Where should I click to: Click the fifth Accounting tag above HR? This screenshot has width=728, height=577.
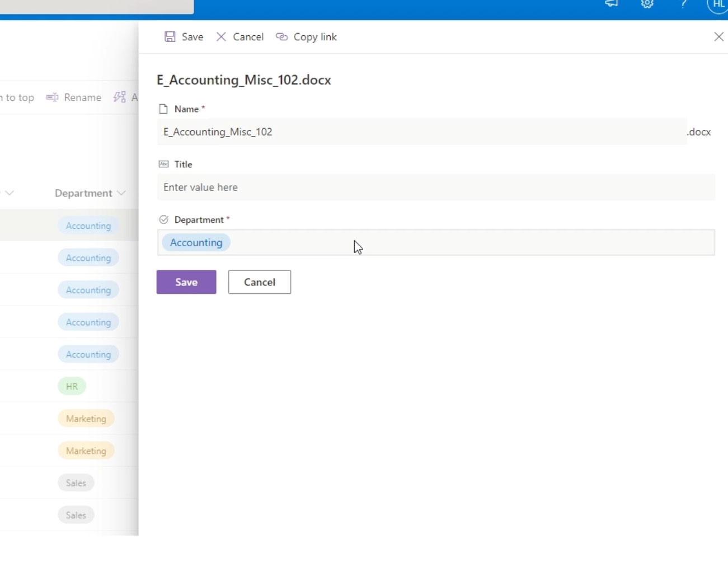click(x=88, y=354)
